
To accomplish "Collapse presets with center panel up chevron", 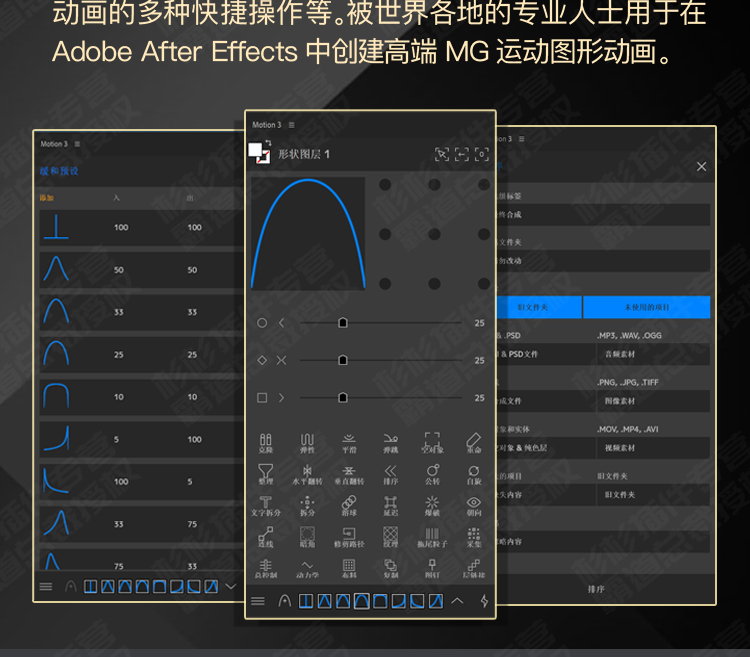I will pyautogui.click(x=457, y=601).
